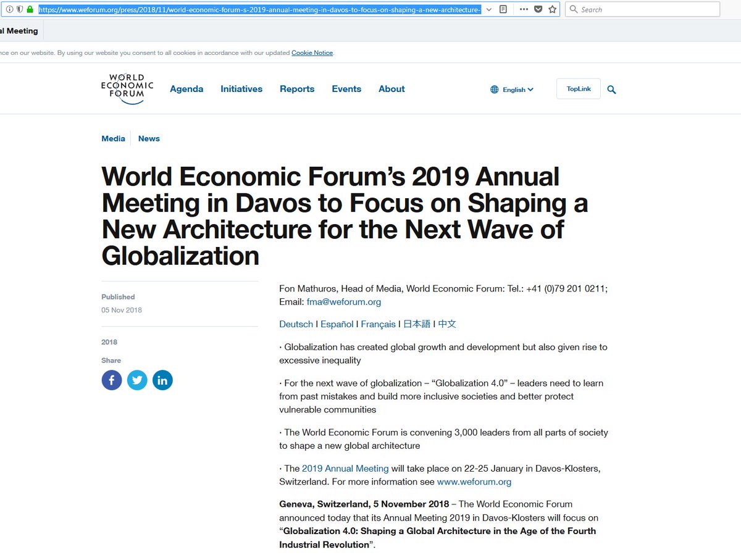This screenshot has width=741, height=560.
Task: Visit the www.weforum.org link
Action: click(474, 482)
